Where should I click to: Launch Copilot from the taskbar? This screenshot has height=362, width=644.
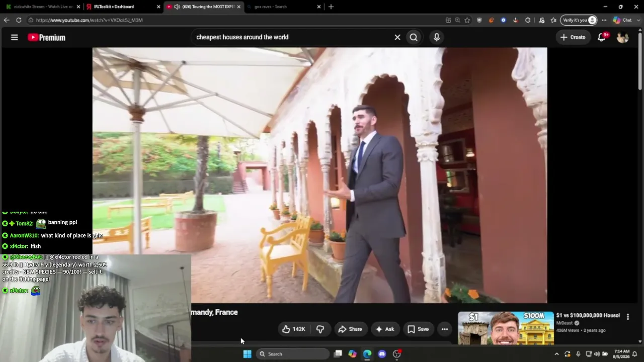353,354
